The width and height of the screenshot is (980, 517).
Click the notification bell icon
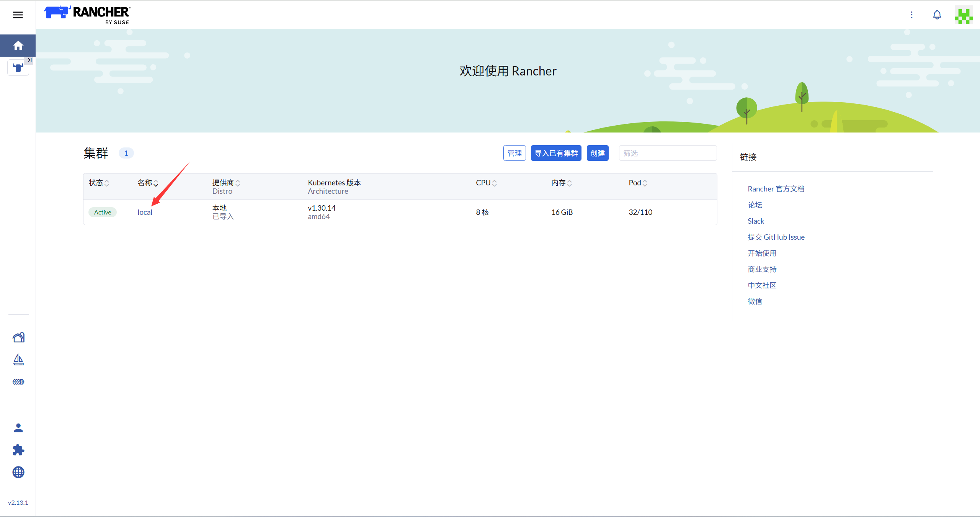coord(937,15)
